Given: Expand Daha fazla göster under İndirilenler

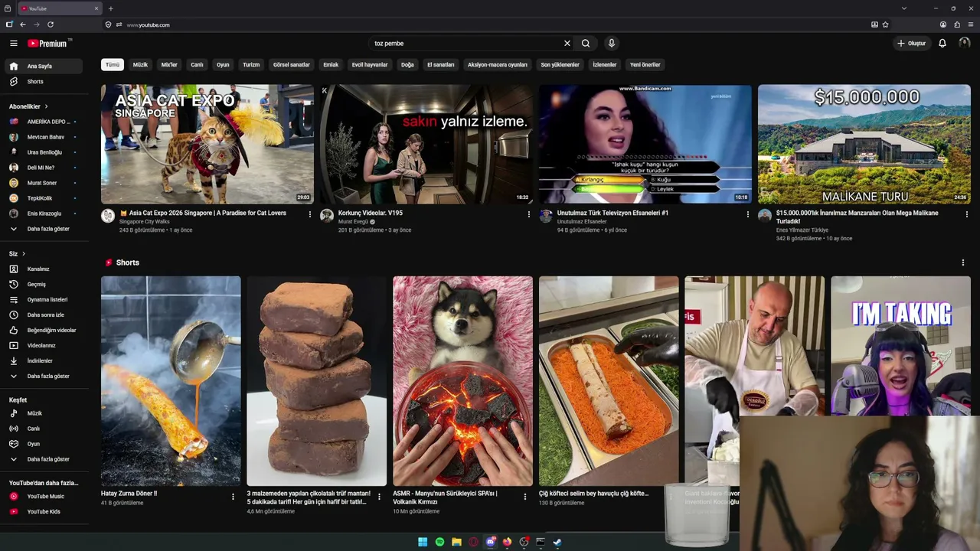Looking at the screenshot, I should coord(44,377).
